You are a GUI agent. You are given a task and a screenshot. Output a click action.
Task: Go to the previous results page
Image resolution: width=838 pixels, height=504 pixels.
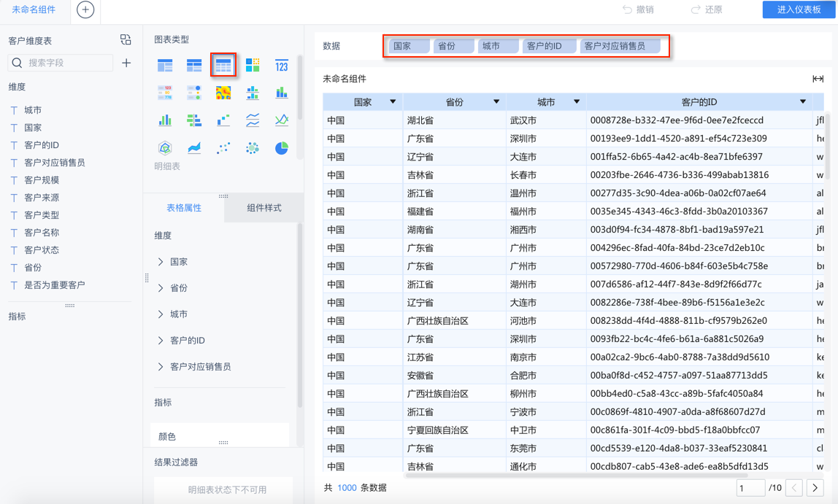point(795,487)
